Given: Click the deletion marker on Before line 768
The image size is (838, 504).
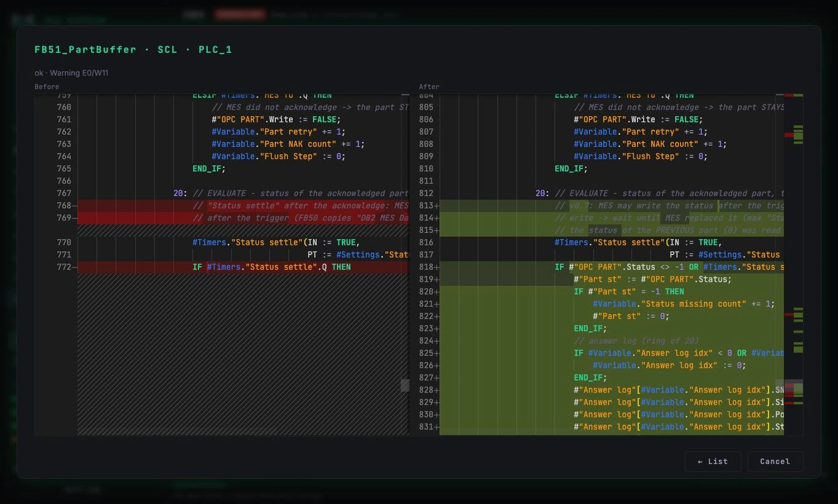Looking at the screenshot, I should 74,206.
